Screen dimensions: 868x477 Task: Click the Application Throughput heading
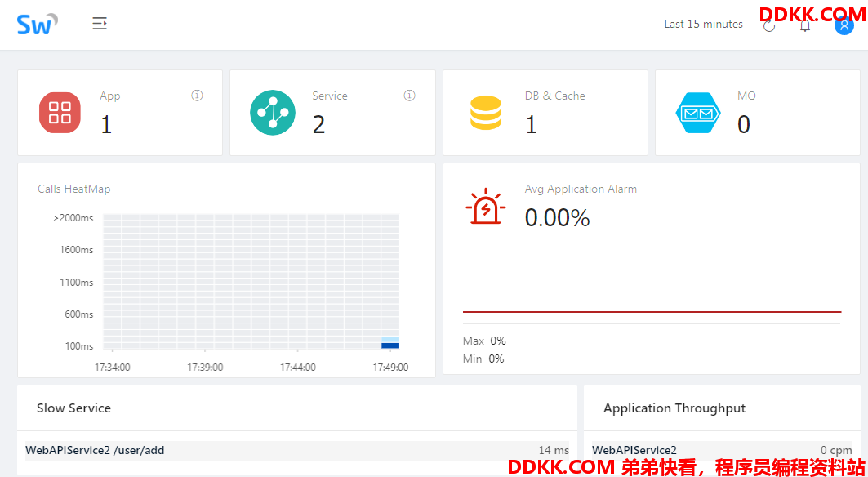coord(674,408)
